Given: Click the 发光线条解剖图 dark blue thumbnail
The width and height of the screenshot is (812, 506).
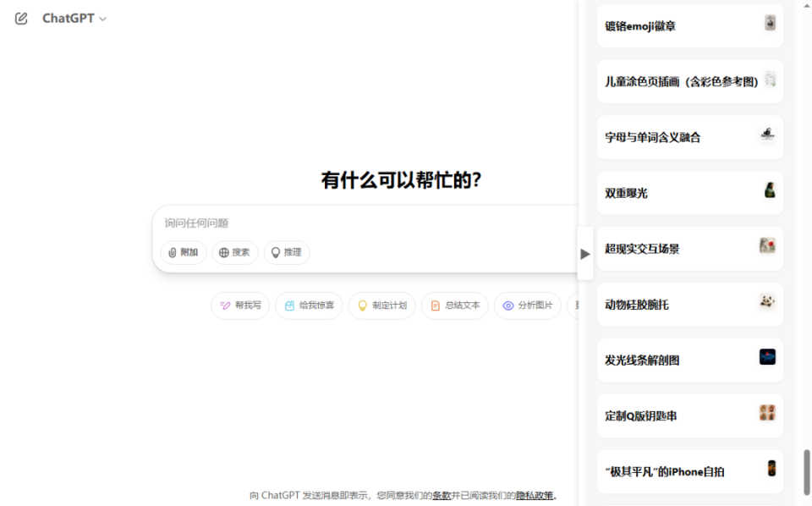Looking at the screenshot, I should click(x=767, y=357).
